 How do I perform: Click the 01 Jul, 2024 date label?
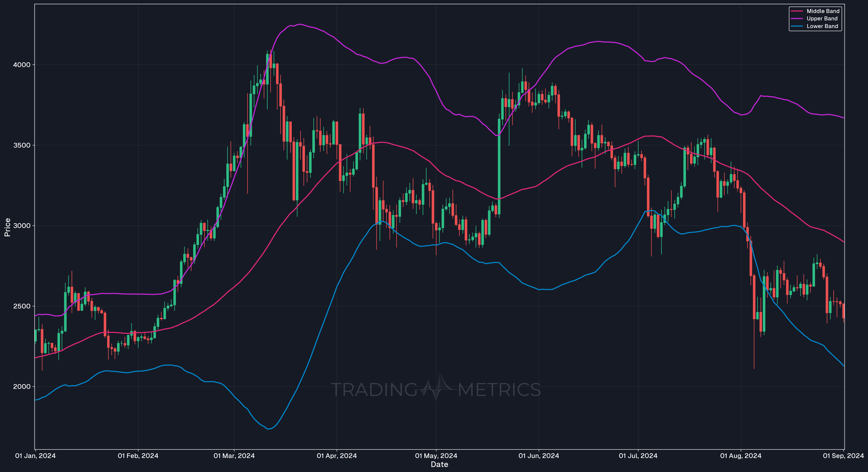coord(638,456)
